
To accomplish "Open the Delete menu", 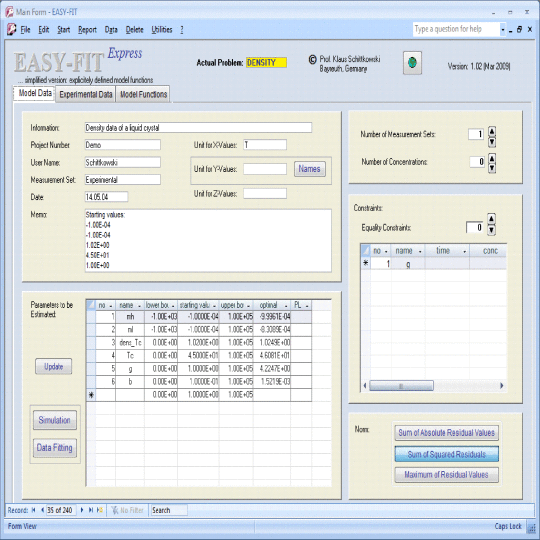I will [x=134, y=30].
